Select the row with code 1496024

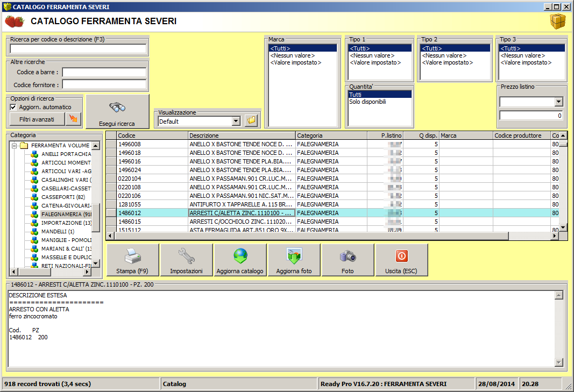(333, 170)
